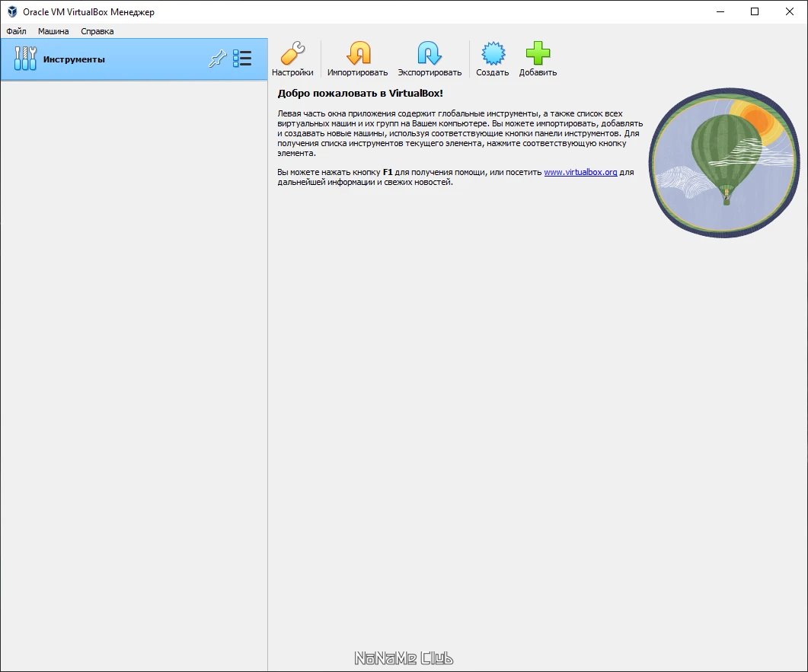The height and width of the screenshot is (672, 808).
Task: Click the heading 'Добро пожаловать в VirtualBox!'
Action: pos(360,93)
